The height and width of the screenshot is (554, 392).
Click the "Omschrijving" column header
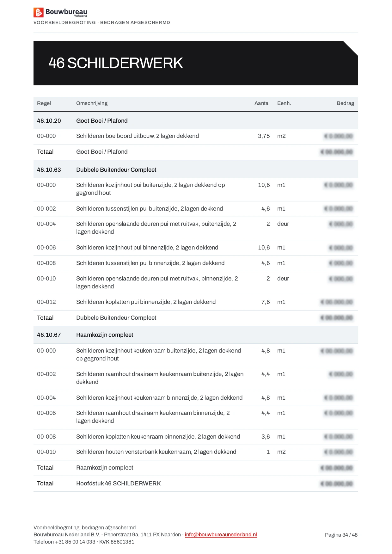tap(92, 103)
